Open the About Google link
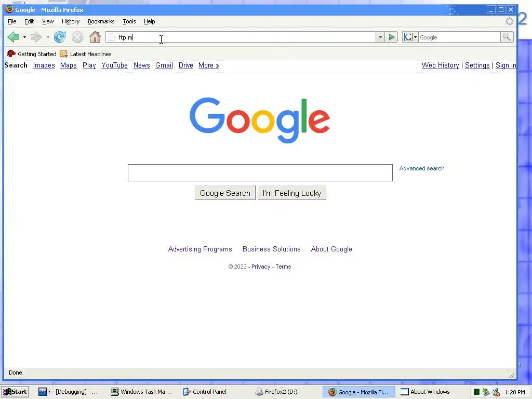 (x=331, y=249)
